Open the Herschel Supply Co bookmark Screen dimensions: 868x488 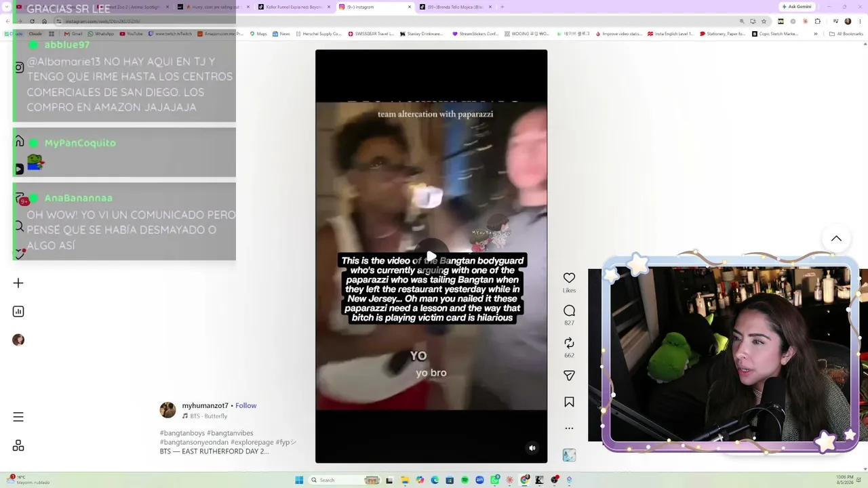click(319, 34)
